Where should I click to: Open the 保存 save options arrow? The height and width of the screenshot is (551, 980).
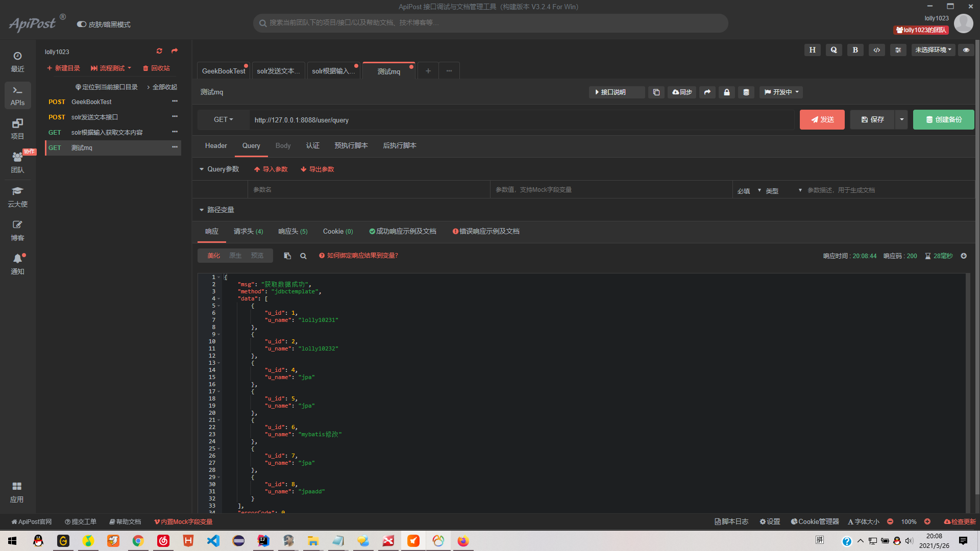tap(901, 119)
